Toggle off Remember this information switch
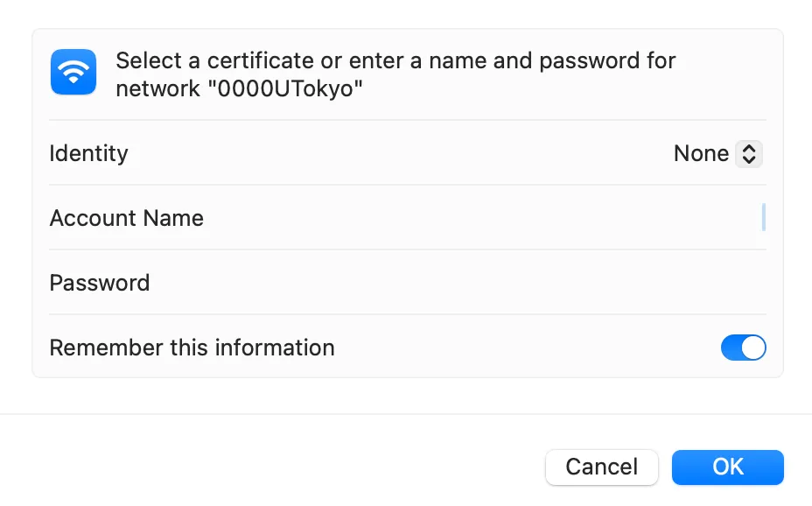This screenshot has height=506, width=812. [x=743, y=348]
